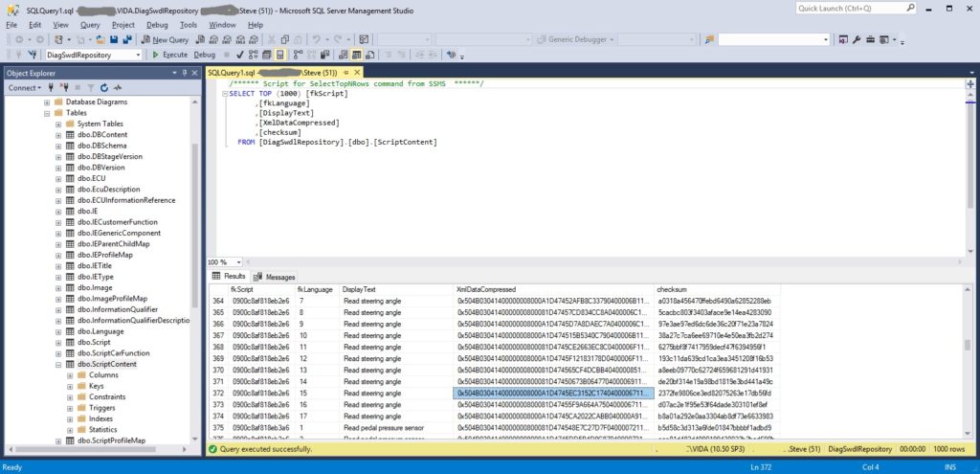Click Disconnect plug icon in Object Explorer
Screen dimensions: 980x474
click(x=64, y=87)
